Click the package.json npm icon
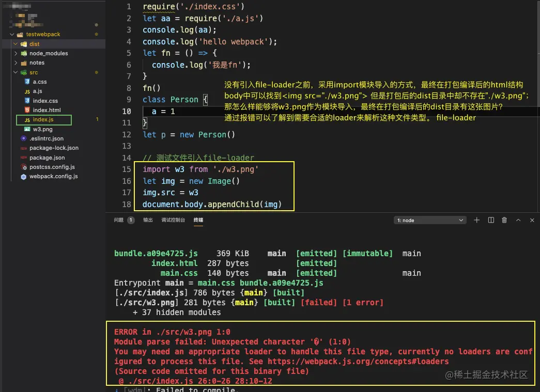 coord(23,158)
